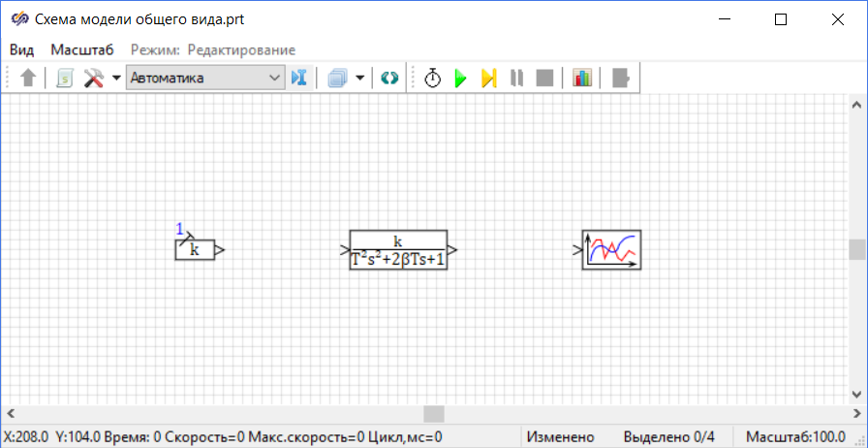
Task: Click the stacked windows icon
Action: tap(337, 79)
